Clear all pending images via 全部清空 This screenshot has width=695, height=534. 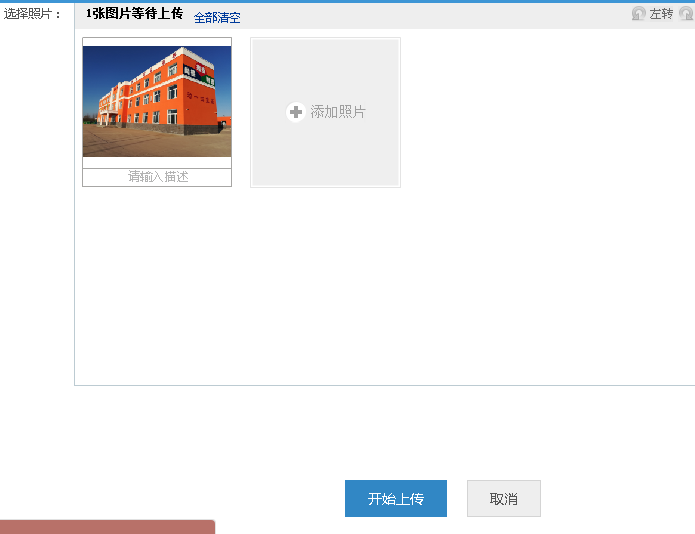(x=217, y=18)
